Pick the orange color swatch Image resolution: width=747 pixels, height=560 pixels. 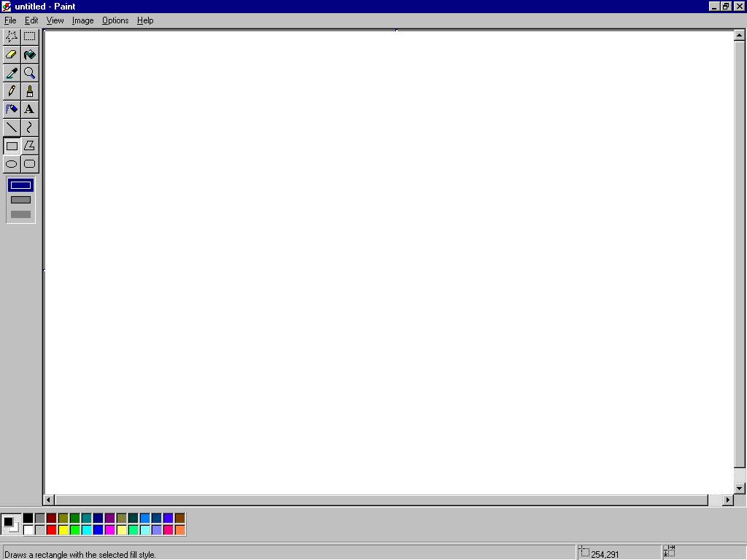180,530
